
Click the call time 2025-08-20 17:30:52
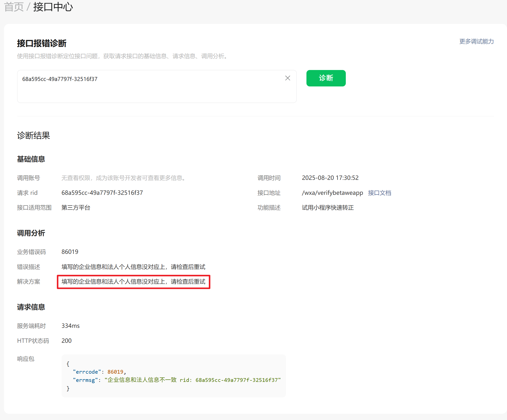[330, 178]
